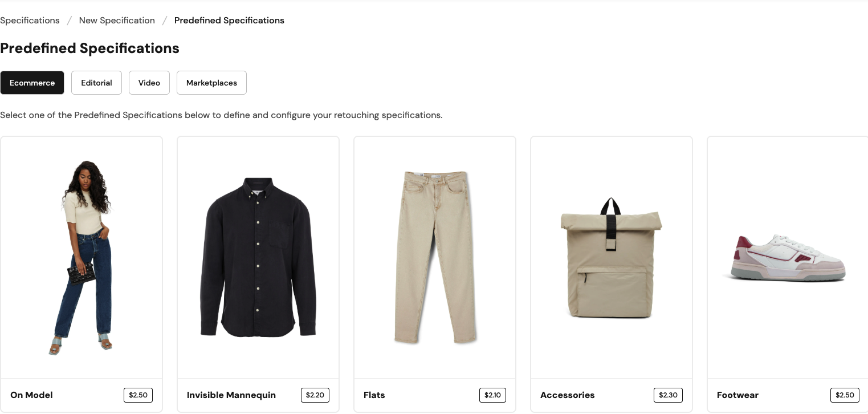The image size is (868, 414).
Task: Click the $2.50 price badge on On Model
Action: pos(138,395)
